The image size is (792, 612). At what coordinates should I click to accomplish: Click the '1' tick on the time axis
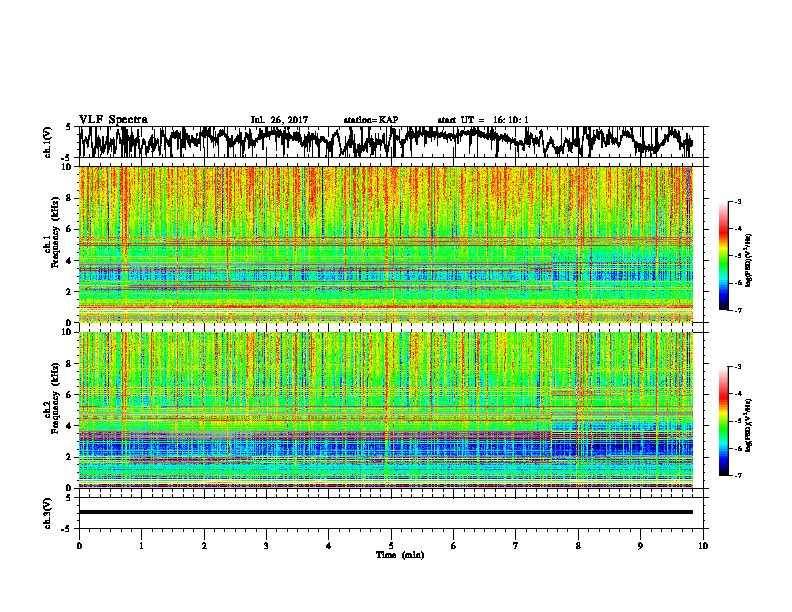tap(141, 546)
